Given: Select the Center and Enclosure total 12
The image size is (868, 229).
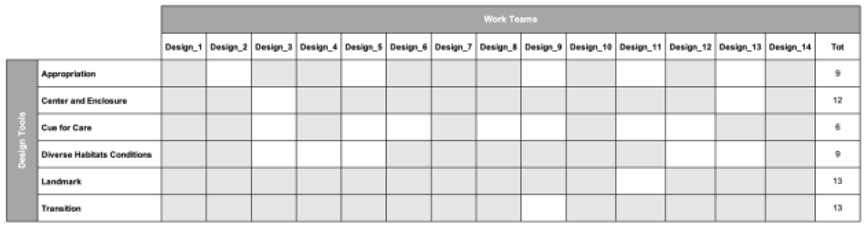Looking at the screenshot, I should (x=837, y=100).
